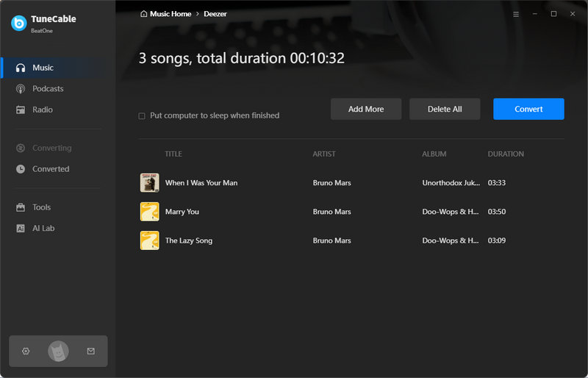Select the Music menu label
The width and height of the screenshot is (588, 378).
[x=43, y=68]
